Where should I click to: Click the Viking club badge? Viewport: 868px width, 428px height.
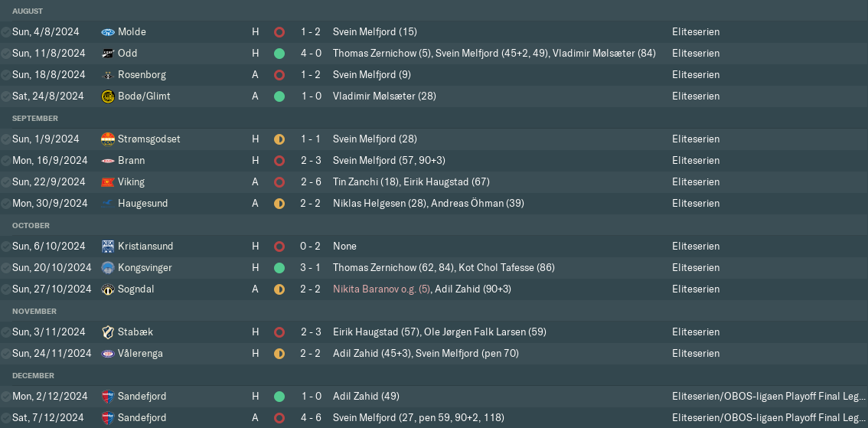[108, 182]
